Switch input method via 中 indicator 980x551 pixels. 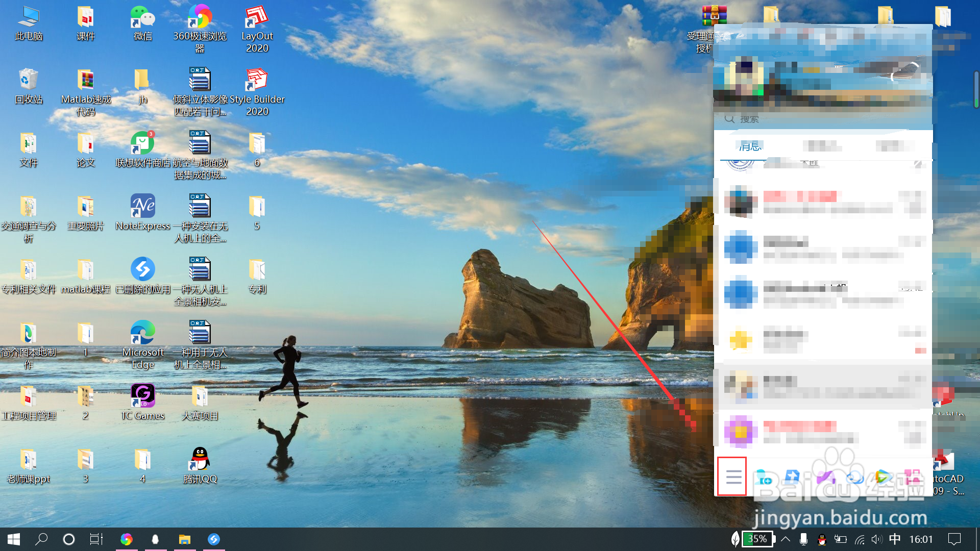pos(894,539)
